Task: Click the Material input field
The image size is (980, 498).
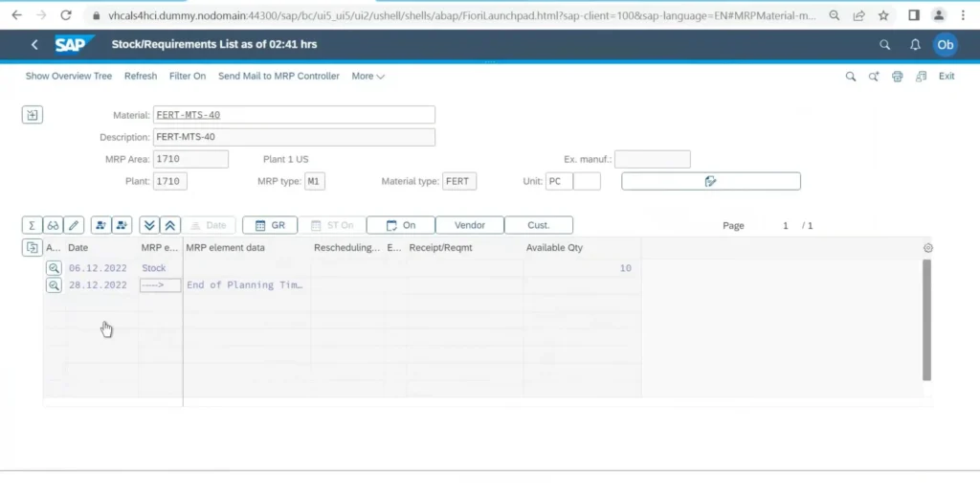Action: [x=294, y=115]
